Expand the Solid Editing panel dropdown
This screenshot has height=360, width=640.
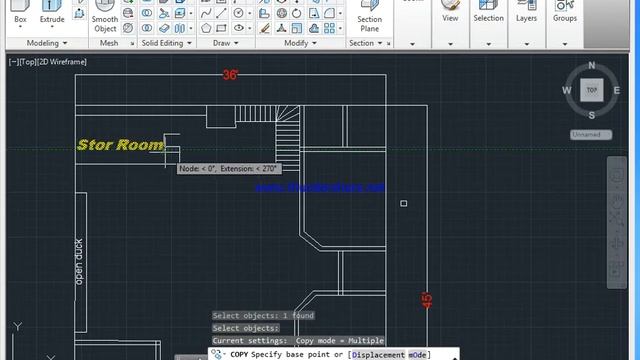(189, 43)
